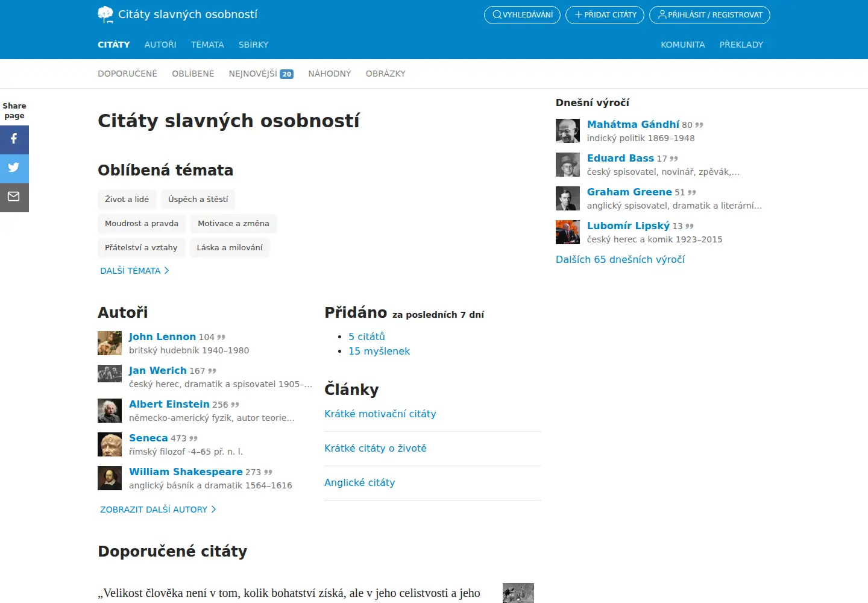Open the Obrázky tab
The image size is (868, 603).
coord(386,74)
